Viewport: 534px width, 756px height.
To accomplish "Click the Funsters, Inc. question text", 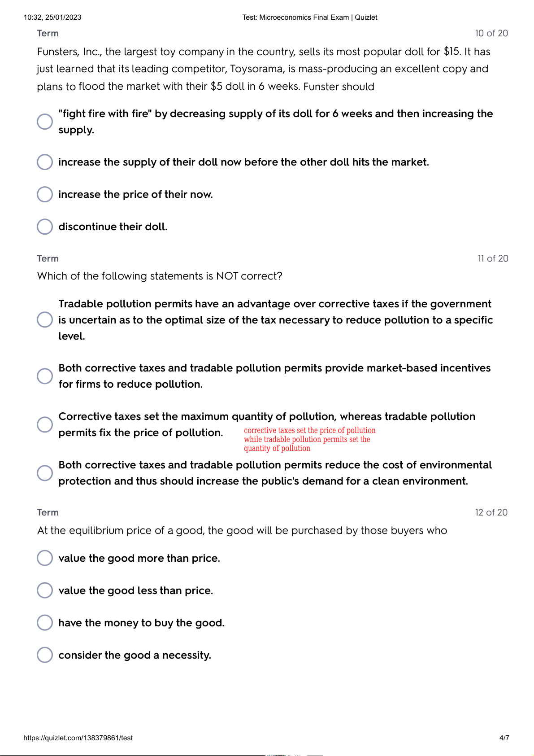I will (x=264, y=69).
